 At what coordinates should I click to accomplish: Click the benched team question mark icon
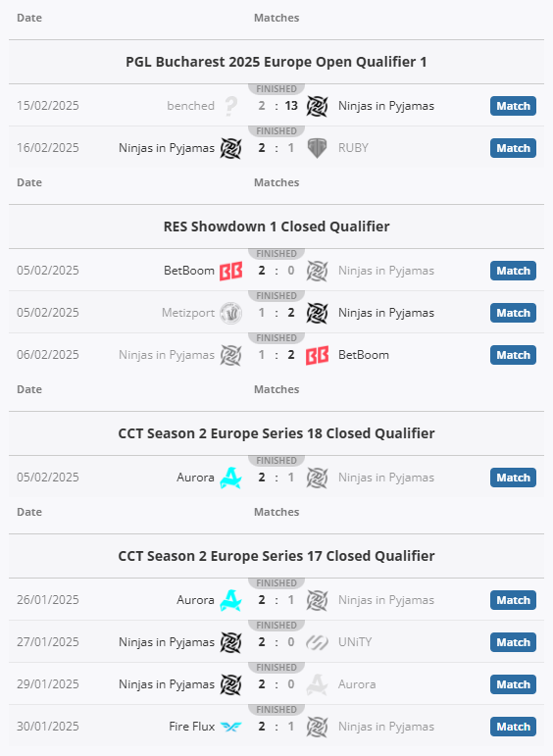click(231, 106)
